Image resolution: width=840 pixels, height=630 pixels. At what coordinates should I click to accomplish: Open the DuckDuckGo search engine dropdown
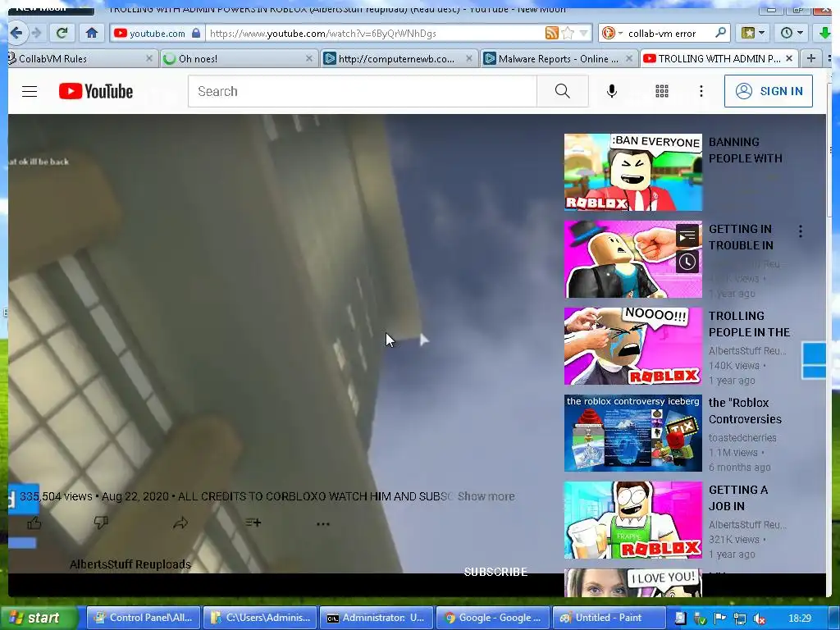(x=612, y=33)
